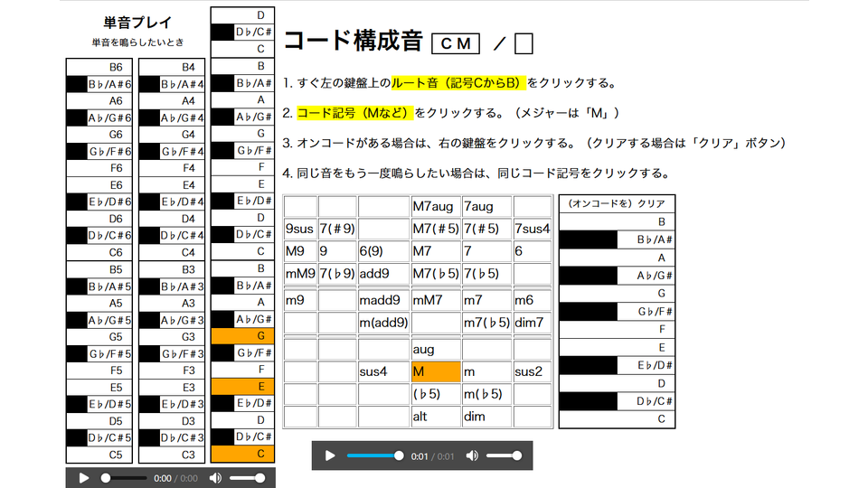Mute the single-note player speaker icon

coord(215,478)
